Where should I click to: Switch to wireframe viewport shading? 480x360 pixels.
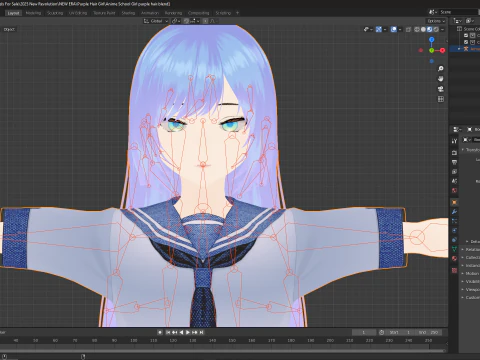(417, 29)
